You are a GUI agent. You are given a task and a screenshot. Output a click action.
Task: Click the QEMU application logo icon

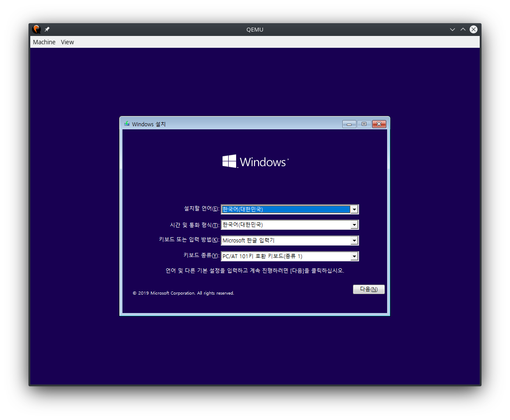click(36, 29)
